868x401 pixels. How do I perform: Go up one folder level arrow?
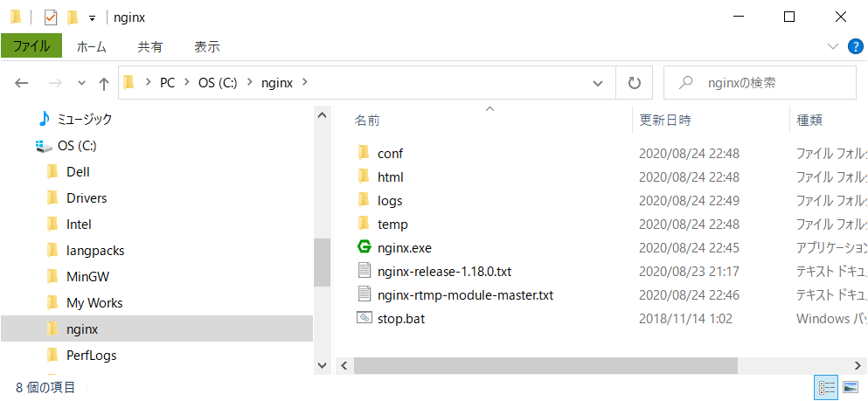pos(103,84)
